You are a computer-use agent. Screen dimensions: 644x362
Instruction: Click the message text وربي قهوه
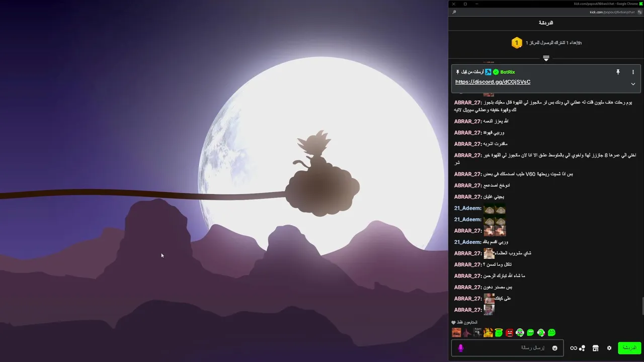click(494, 133)
